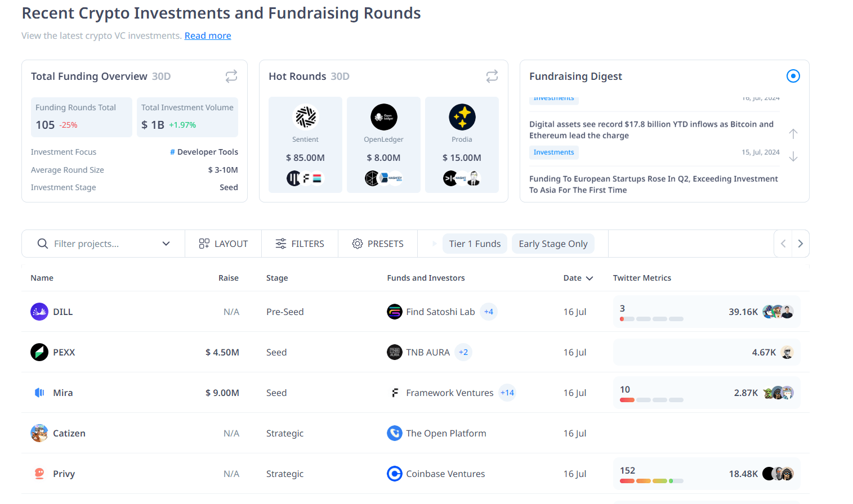
Task: Sort by Date column arrow
Action: tap(589, 278)
